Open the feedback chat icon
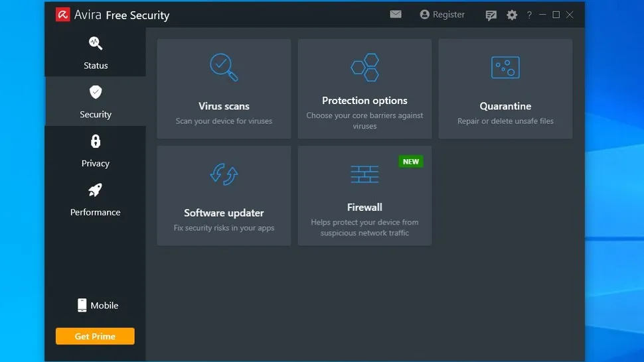 [x=491, y=15]
